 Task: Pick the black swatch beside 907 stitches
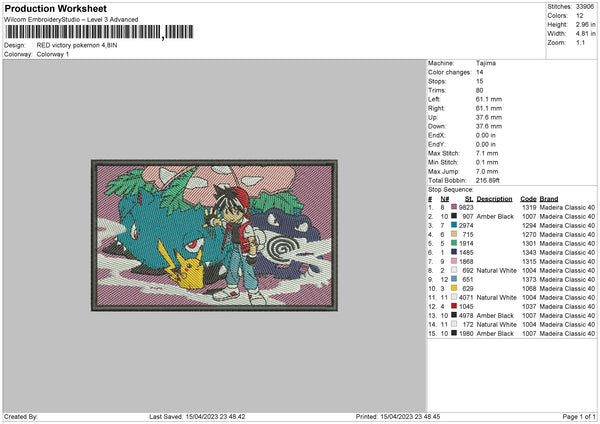point(454,216)
